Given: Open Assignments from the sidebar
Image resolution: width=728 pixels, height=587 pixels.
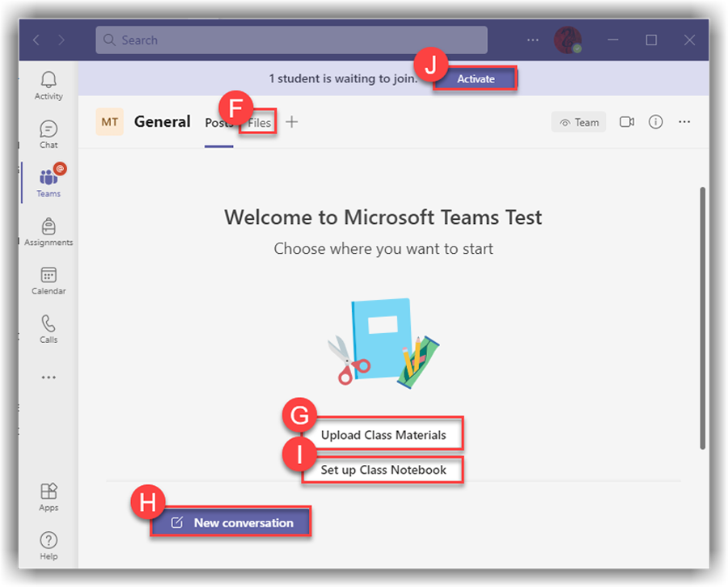Looking at the screenshot, I should (x=49, y=230).
